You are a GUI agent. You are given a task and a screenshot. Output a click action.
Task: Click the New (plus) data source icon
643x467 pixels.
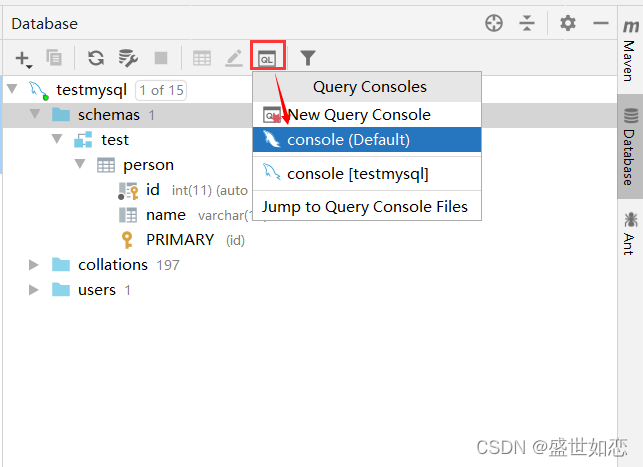click(23, 59)
